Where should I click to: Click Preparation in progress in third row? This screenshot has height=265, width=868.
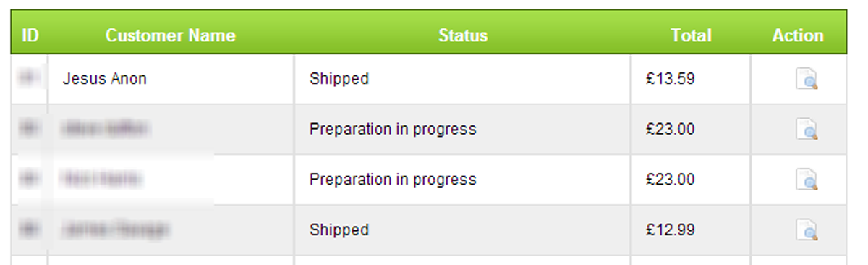[x=393, y=180]
